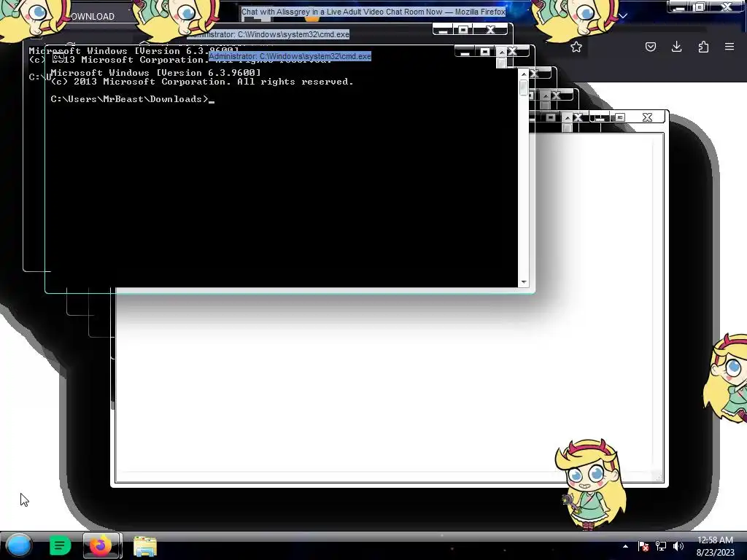
Task: Open the taskbar clock showing 12:58 AM
Action: click(715, 546)
